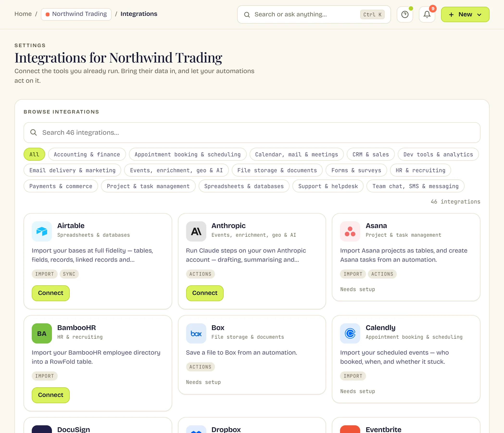Open the help question-mark icon
Screen dimensions: 504x433
pos(405,14)
